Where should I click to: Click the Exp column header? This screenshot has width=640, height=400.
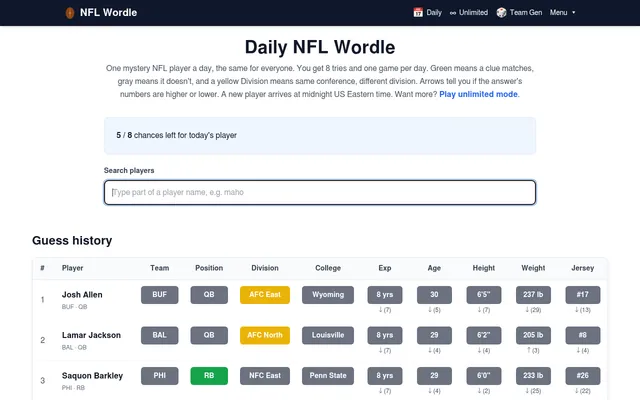[x=384, y=268]
